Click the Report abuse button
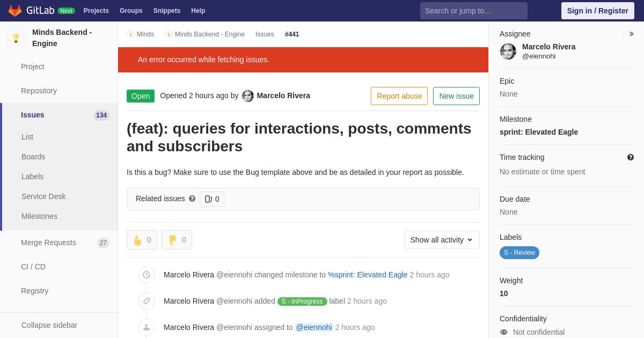The width and height of the screenshot is (644, 338). coord(399,96)
